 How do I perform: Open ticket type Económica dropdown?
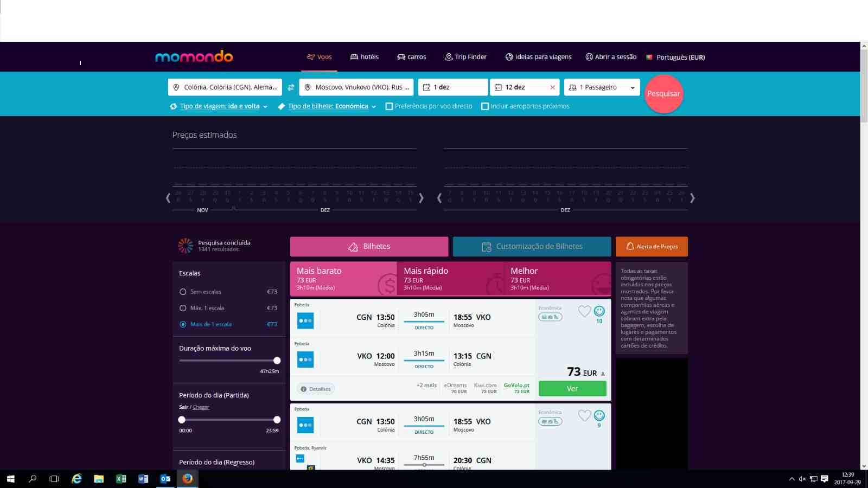coord(327,106)
